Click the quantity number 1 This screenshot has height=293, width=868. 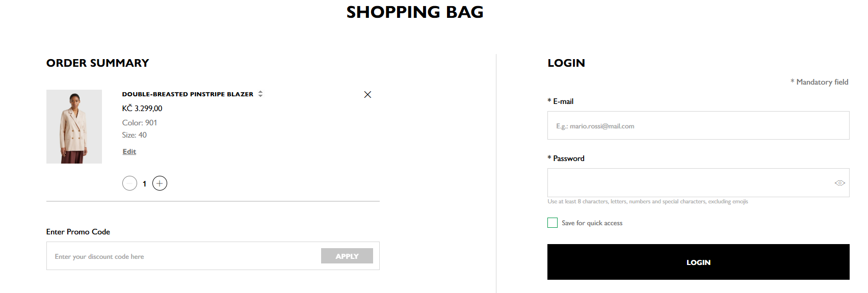145,183
